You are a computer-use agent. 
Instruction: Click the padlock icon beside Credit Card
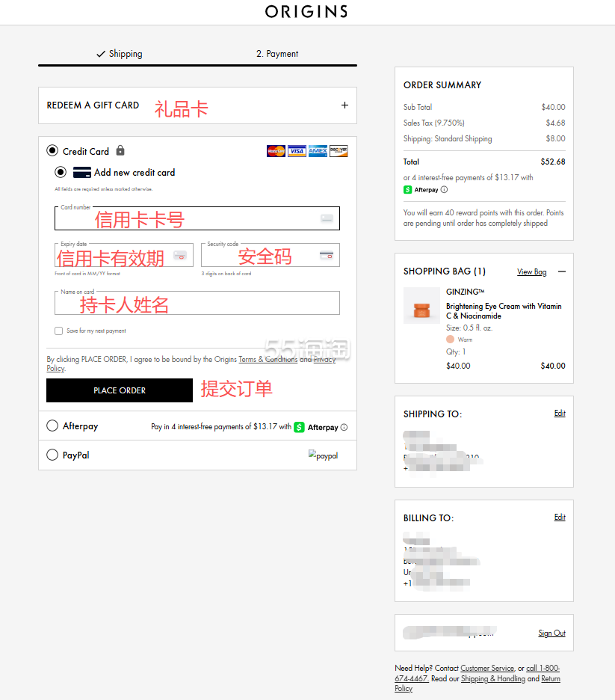[x=120, y=150]
